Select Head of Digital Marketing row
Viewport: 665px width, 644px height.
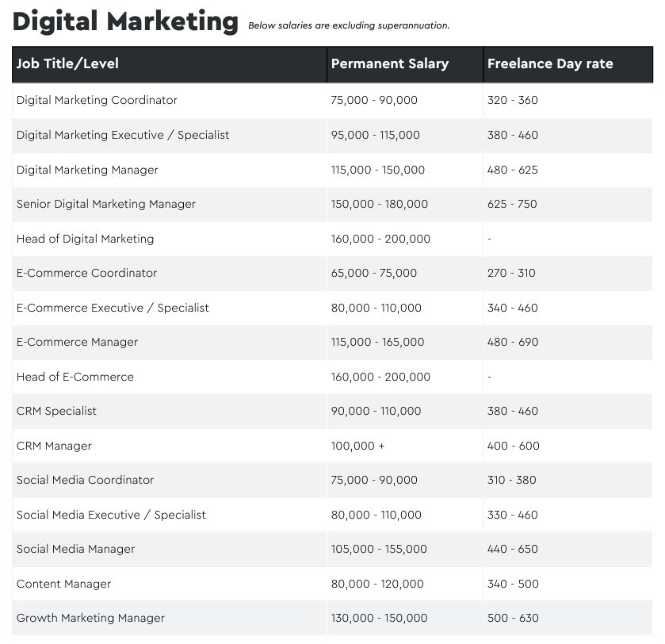(332, 239)
